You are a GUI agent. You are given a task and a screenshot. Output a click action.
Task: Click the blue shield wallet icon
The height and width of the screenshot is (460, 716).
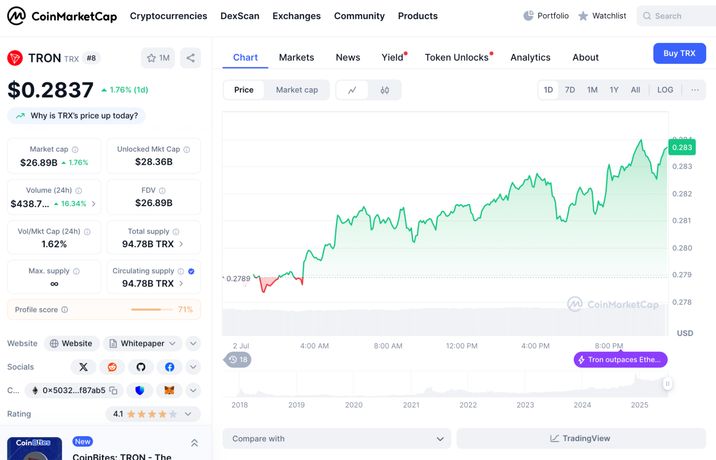[140, 391]
